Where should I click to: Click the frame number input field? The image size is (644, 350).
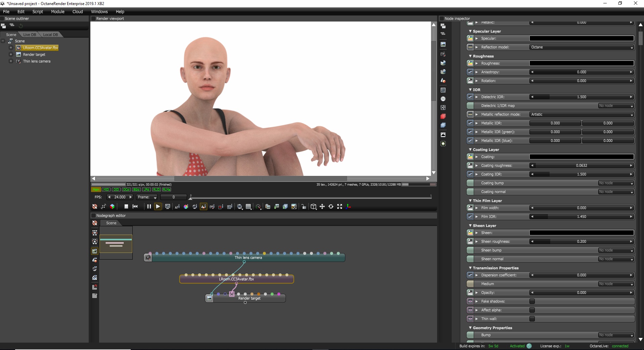point(173,197)
